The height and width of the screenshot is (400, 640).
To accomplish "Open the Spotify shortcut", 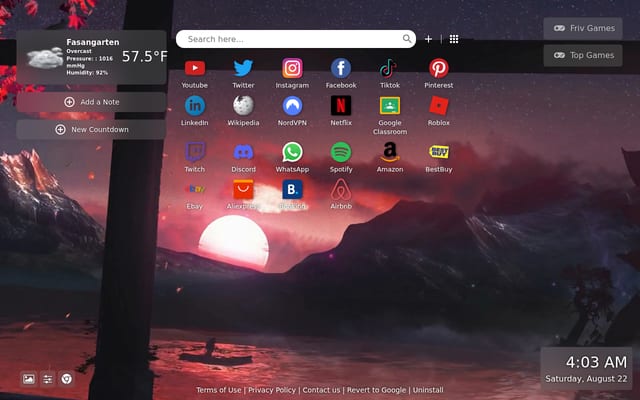I will 341,152.
